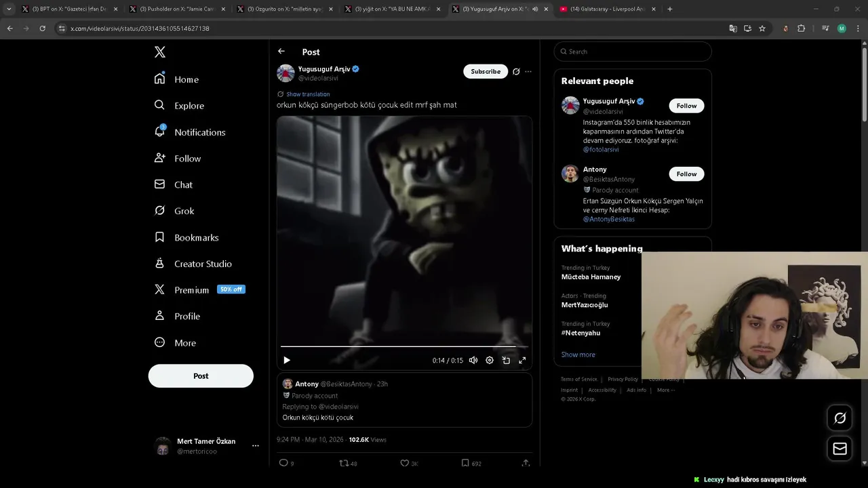Open Explore in the sidebar

tap(179, 106)
